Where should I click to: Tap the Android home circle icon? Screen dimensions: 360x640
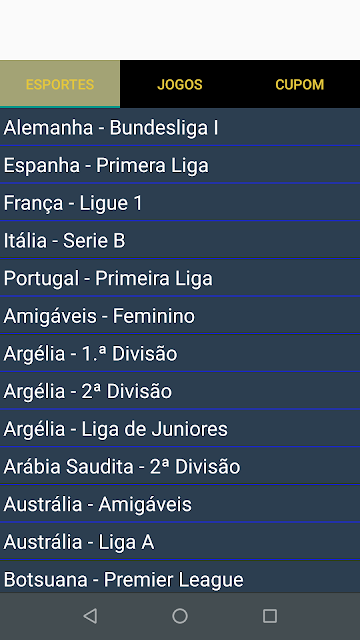click(180, 616)
